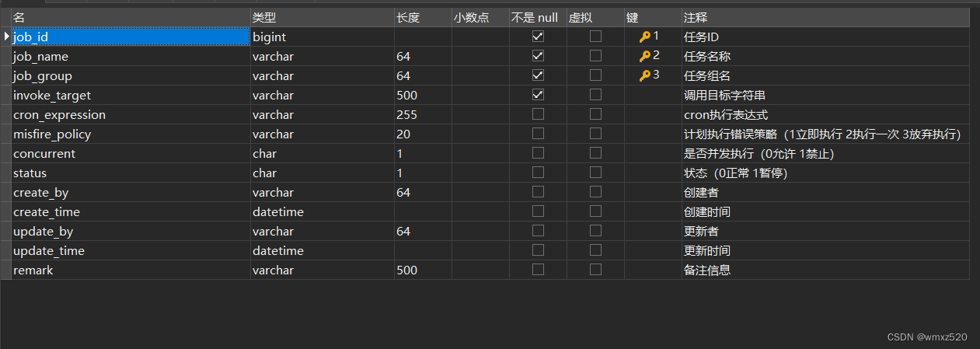Click the 状态 (0正常 1暂停) comment cell
The width and height of the screenshot is (980, 349).
click(x=825, y=173)
